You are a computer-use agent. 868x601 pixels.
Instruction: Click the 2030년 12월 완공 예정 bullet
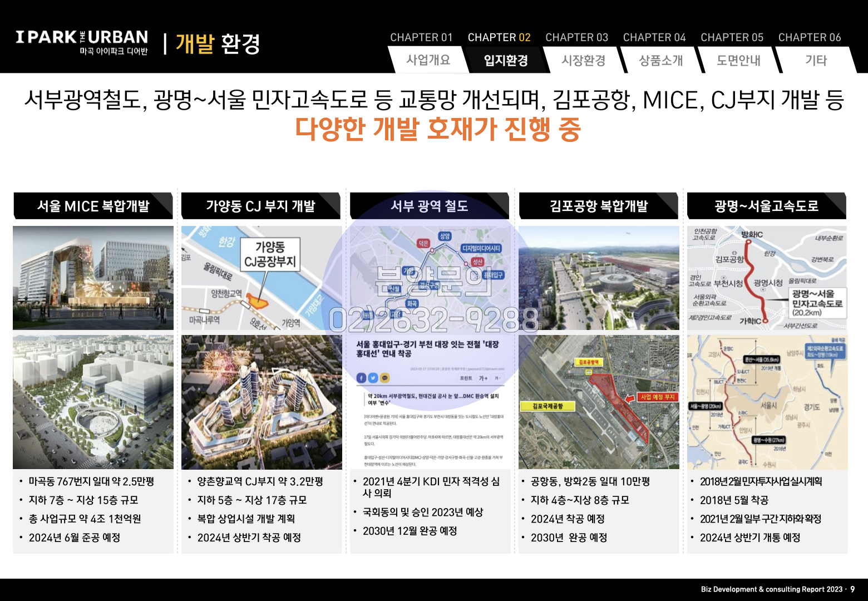coord(410,531)
